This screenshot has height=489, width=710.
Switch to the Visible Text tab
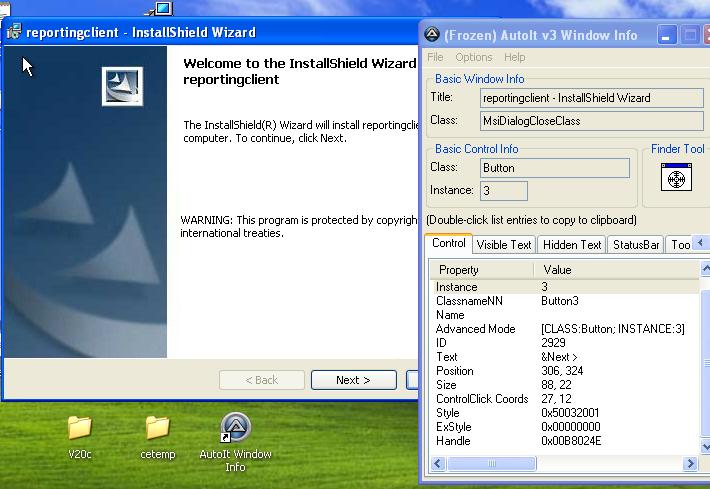[504, 244]
